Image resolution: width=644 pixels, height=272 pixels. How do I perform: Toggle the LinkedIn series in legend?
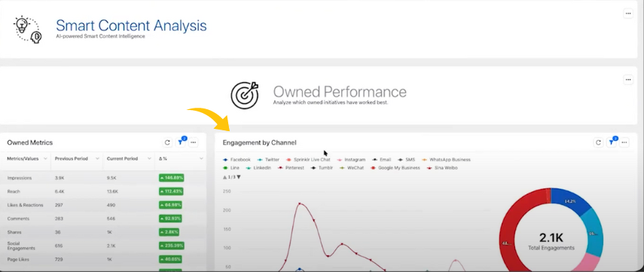(258, 168)
